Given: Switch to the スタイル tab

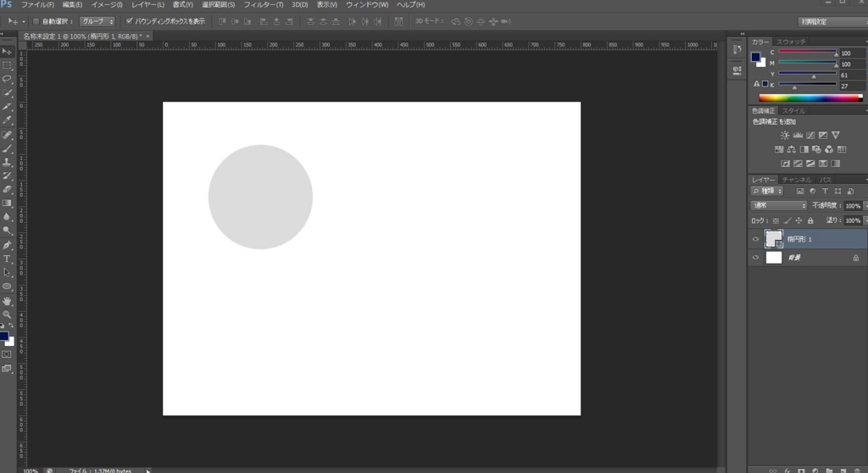Looking at the screenshot, I should [793, 111].
